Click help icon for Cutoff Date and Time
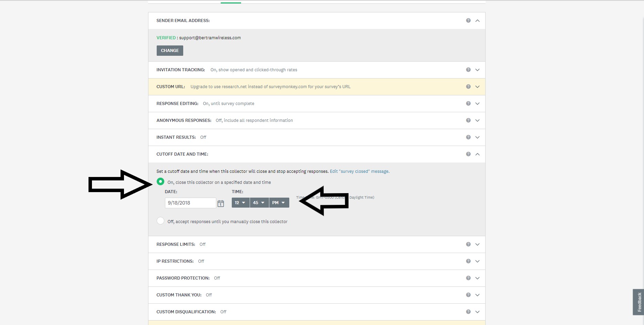This screenshot has width=644, height=325. (468, 154)
